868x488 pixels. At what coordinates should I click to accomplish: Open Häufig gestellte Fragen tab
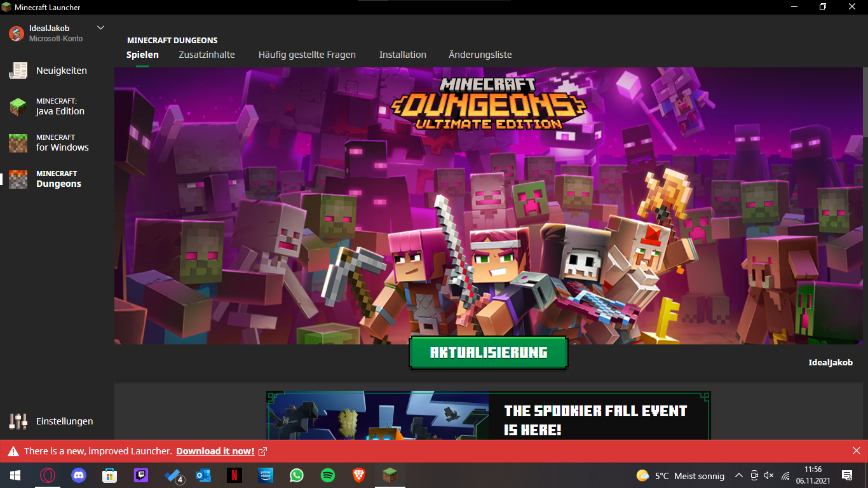tap(307, 55)
